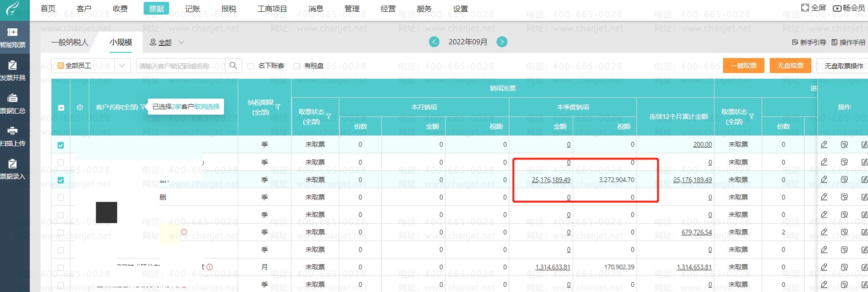
Task: Open 纳税期限 column filter
Action: (x=278, y=107)
